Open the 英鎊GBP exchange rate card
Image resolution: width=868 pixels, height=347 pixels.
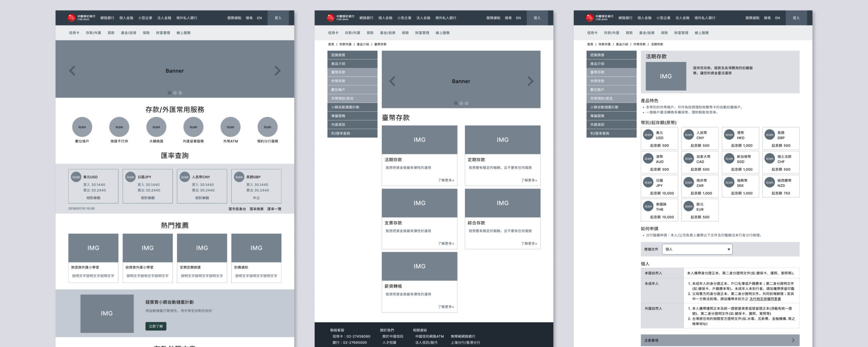point(256,186)
